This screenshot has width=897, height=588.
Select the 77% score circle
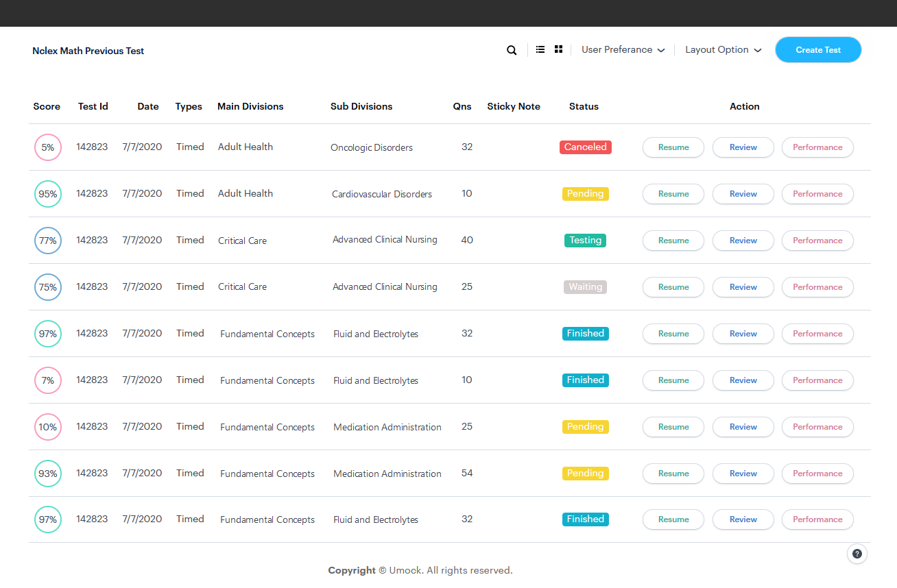coord(48,241)
